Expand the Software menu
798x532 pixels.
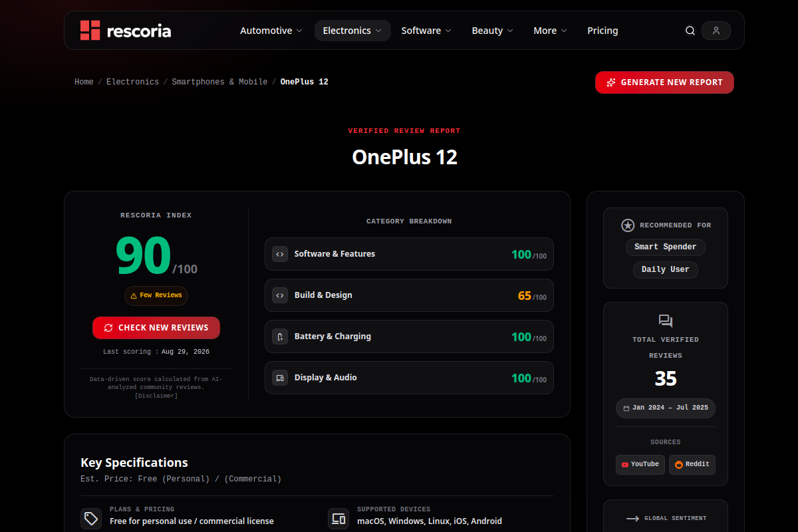426,31
